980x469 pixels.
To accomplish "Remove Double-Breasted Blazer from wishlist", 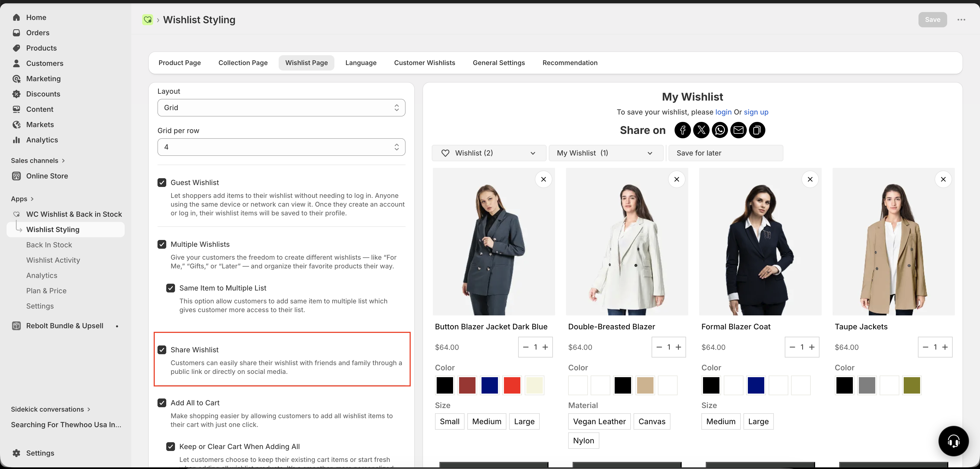I will coord(677,180).
